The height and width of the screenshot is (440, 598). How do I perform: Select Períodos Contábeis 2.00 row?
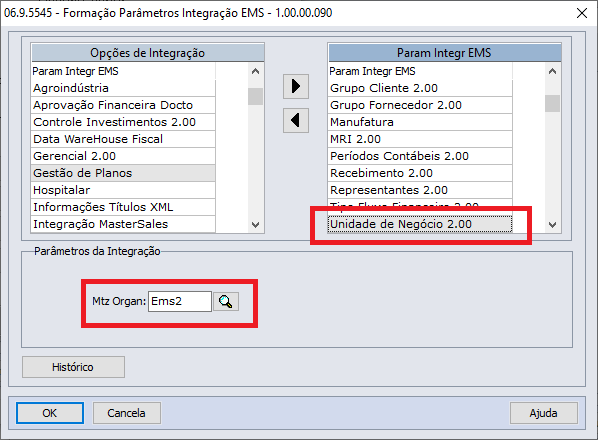tap(420, 156)
